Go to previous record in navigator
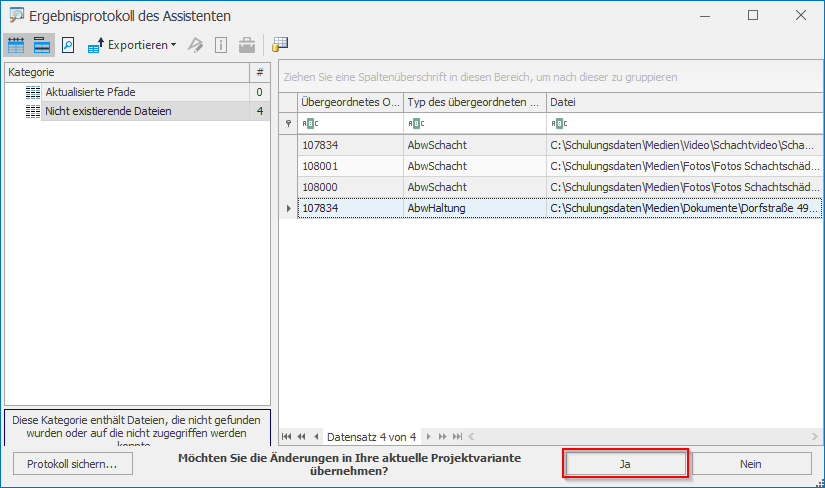Image resolution: width=825 pixels, height=488 pixels. pos(316,437)
